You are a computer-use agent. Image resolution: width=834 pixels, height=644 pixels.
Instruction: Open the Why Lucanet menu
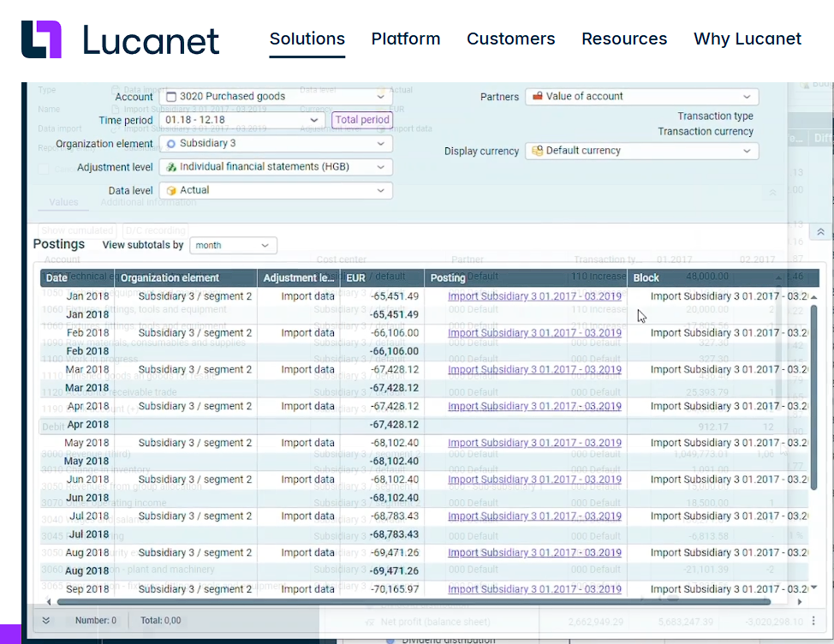click(x=748, y=39)
